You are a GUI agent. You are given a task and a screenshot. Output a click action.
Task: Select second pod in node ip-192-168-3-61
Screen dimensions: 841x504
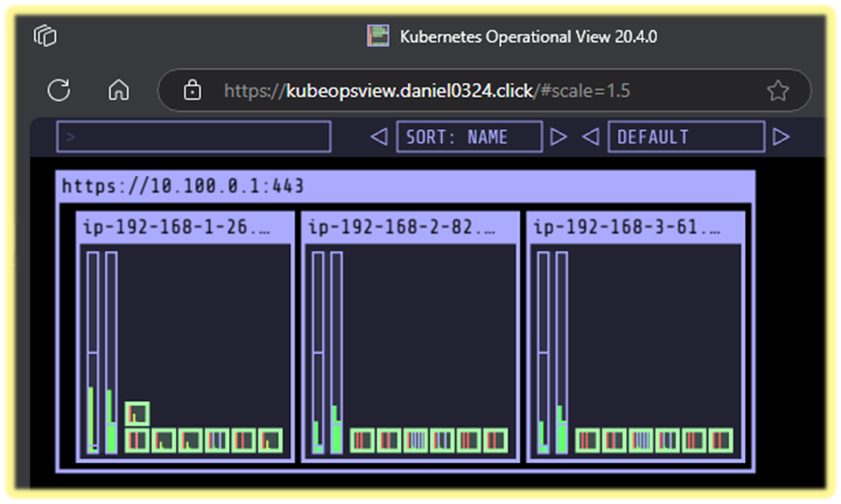pyautogui.click(x=615, y=441)
